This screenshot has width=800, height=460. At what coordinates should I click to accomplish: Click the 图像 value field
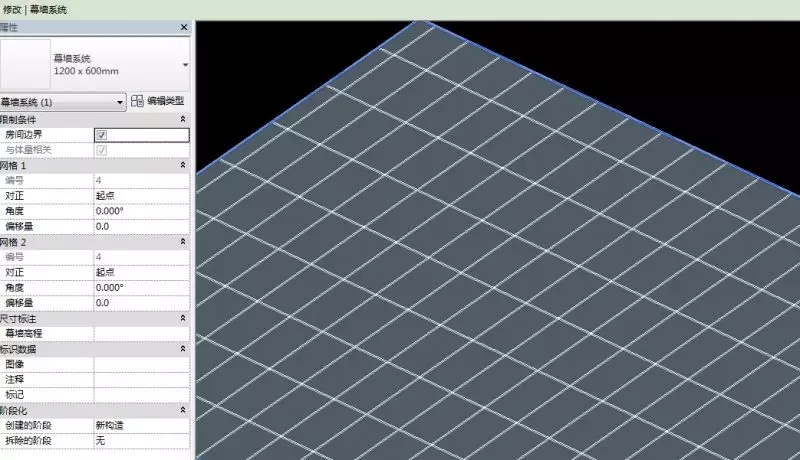click(x=142, y=364)
